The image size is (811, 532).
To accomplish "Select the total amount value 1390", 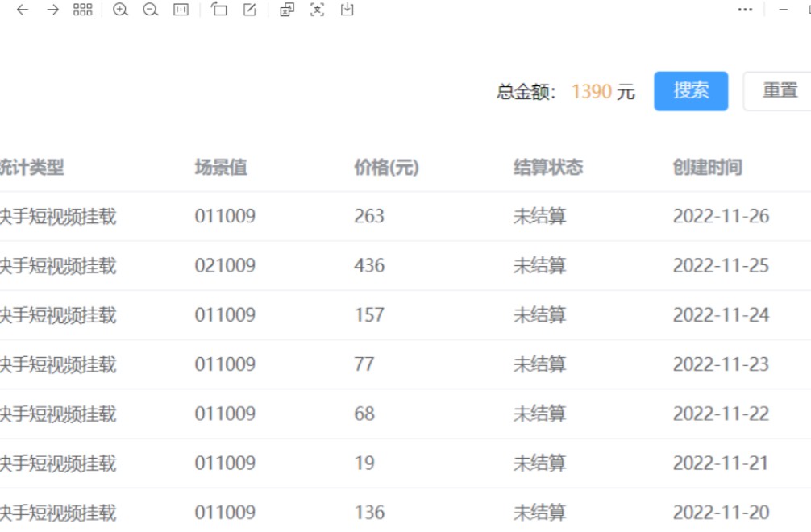I will [x=592, y=92].
